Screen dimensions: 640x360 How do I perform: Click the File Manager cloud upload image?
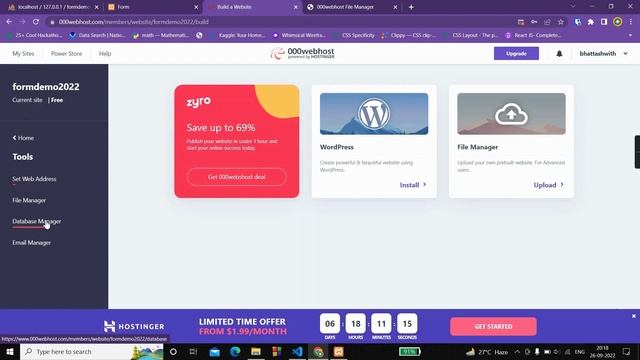pos(511,114)
